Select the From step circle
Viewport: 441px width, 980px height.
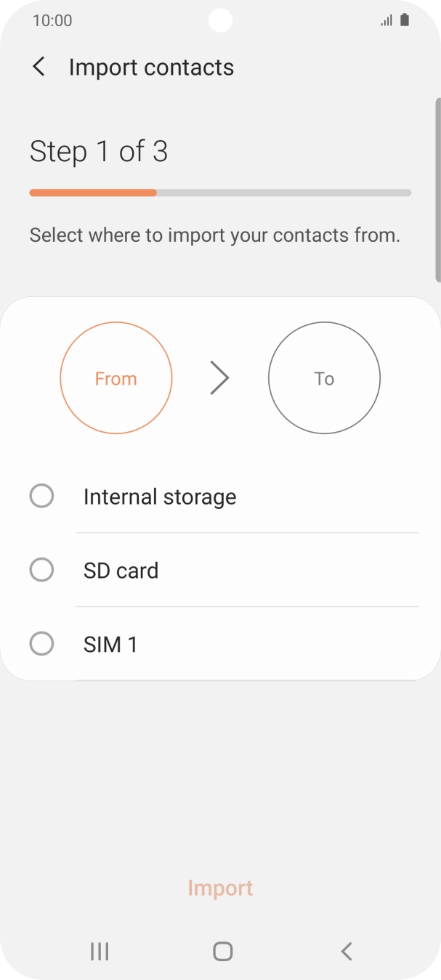(x=116, y=378)
